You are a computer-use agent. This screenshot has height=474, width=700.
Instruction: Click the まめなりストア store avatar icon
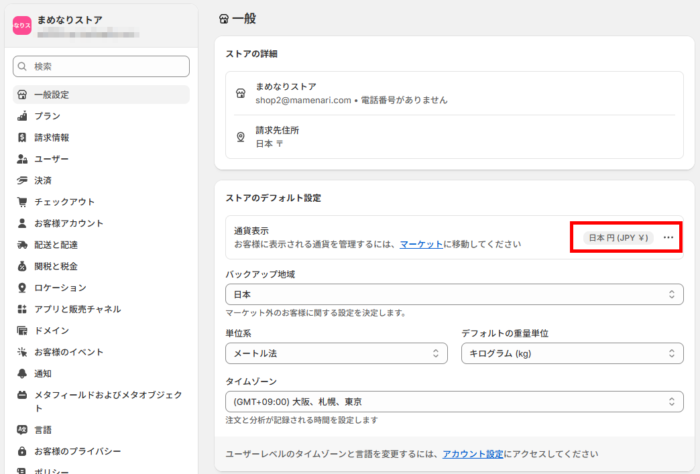pyautogui.click(x=21, y=26)
